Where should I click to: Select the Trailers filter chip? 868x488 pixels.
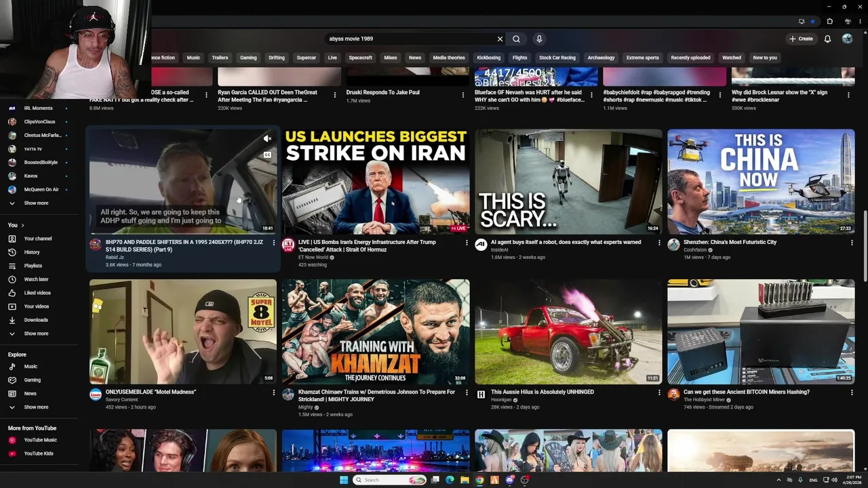(220, 58)
